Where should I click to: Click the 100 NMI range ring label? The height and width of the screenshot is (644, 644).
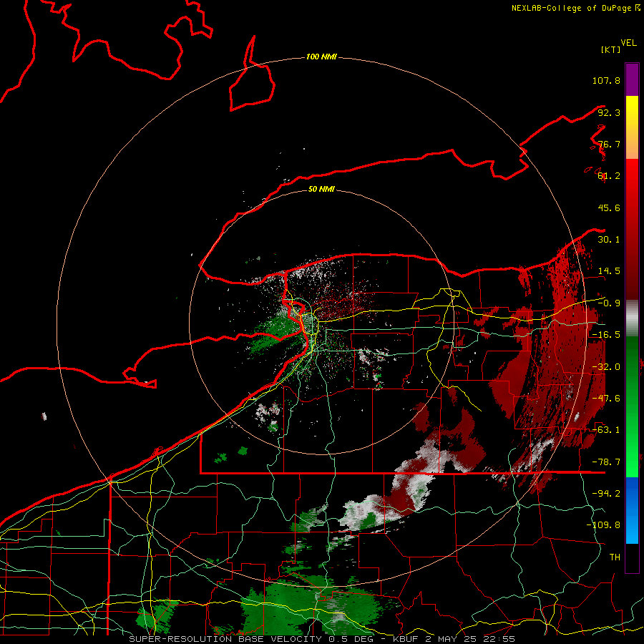click(x=321, y=57)
